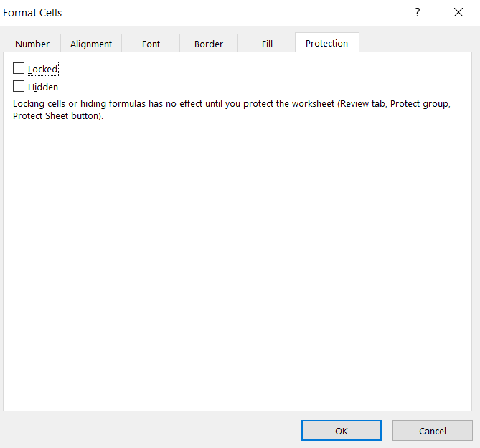Show the Fill tab
The width and height of the screenshot is (480, 448).
point(267,44)
